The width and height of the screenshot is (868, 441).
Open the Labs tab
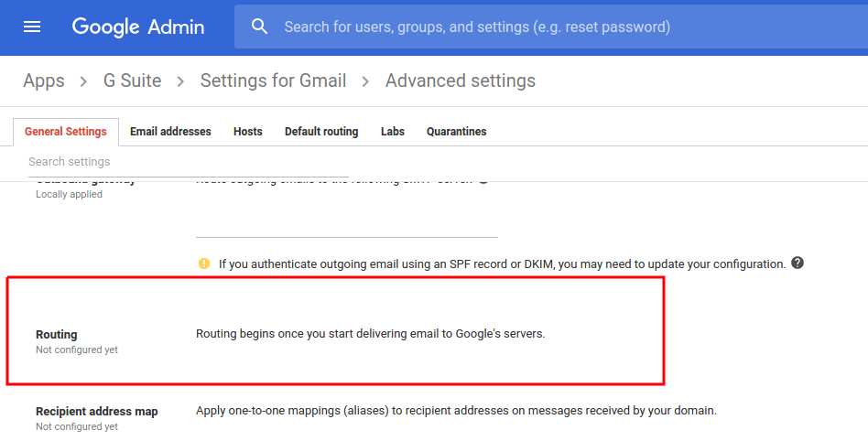pos(393,132)
